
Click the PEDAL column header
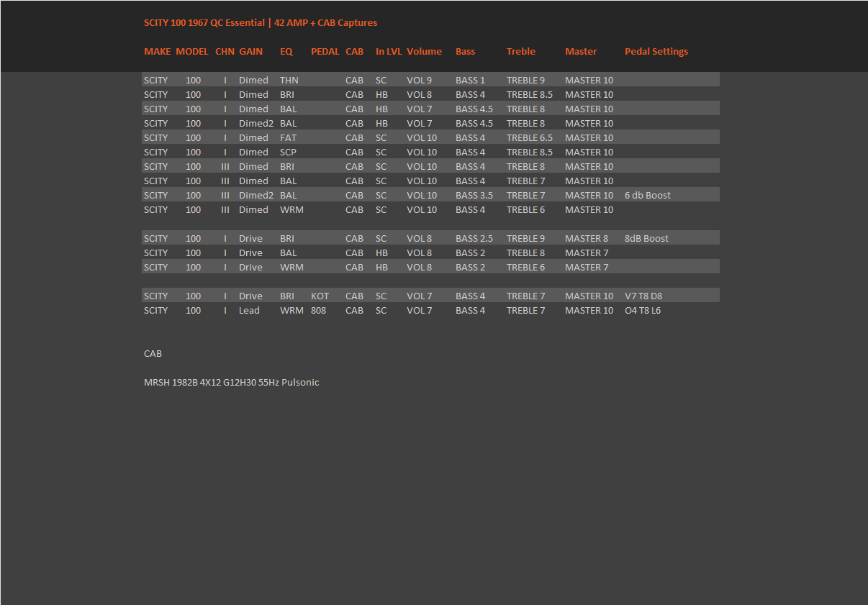[x=325, y=51]
